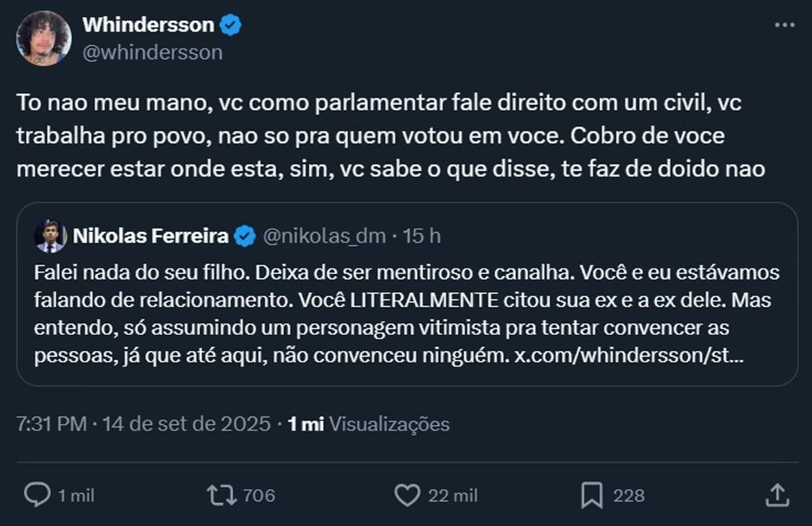
Task: Click the share upload icon
Action: click(774, 495)
